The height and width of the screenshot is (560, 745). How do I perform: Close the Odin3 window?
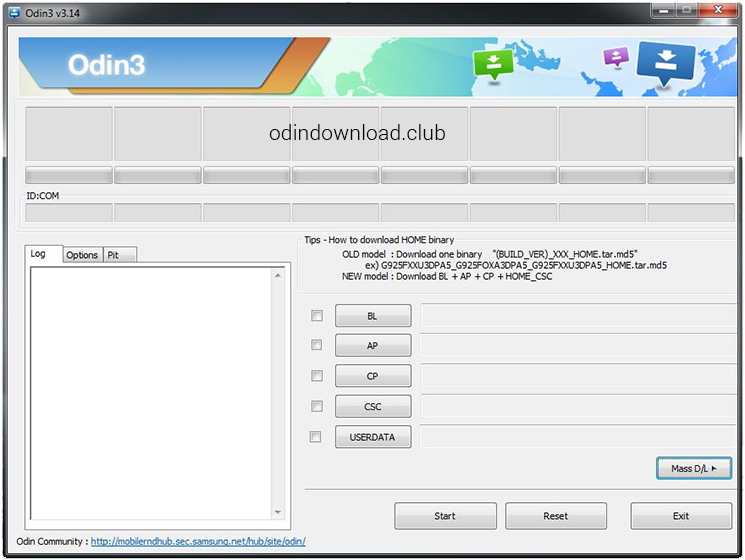pos(718,10)
